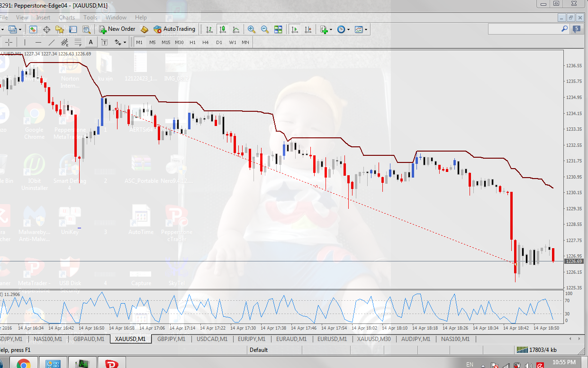Switch to the GBPJPY,M1 chart tab
Screen dimensions: 588x368
coord(172,339)
